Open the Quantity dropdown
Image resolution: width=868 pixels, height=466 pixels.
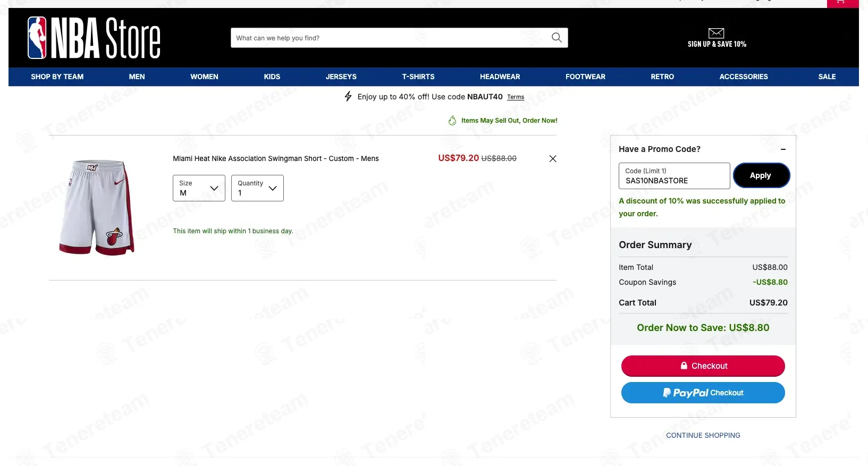pos(257,188)
